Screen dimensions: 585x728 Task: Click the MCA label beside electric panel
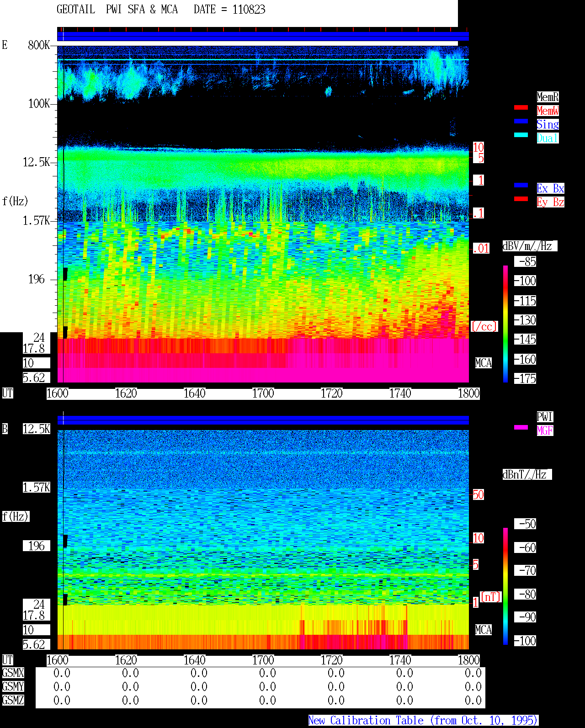pos(484,363)
